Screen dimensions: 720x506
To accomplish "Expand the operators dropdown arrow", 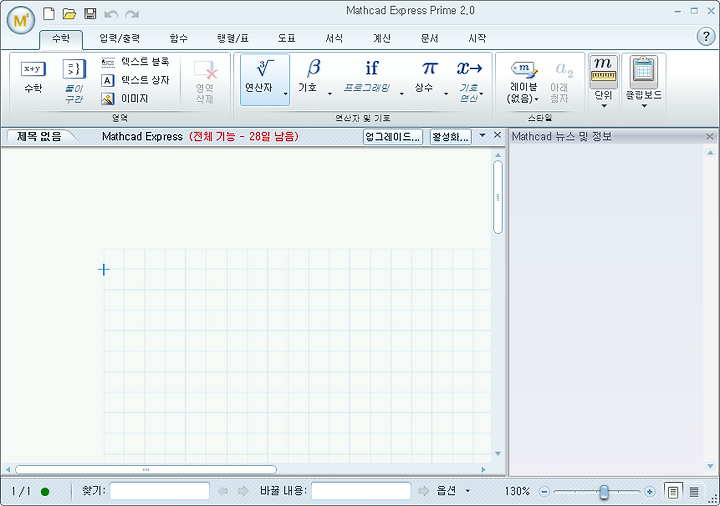I will pyautogui.click(x=285, y=94).
